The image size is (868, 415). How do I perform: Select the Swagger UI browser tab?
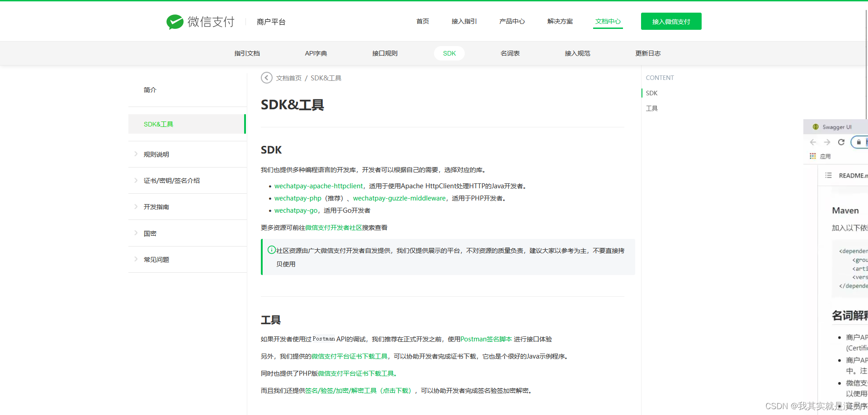tap(835, 127)
